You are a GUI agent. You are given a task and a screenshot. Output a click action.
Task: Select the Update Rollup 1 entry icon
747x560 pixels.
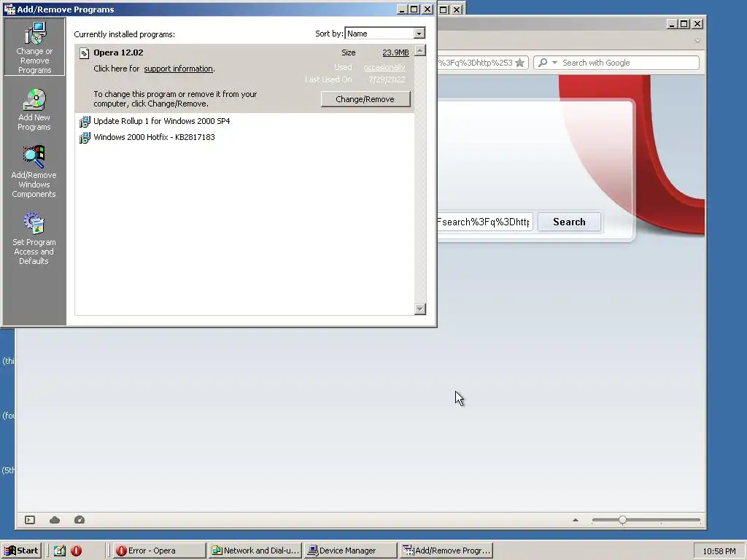(85, 122)
